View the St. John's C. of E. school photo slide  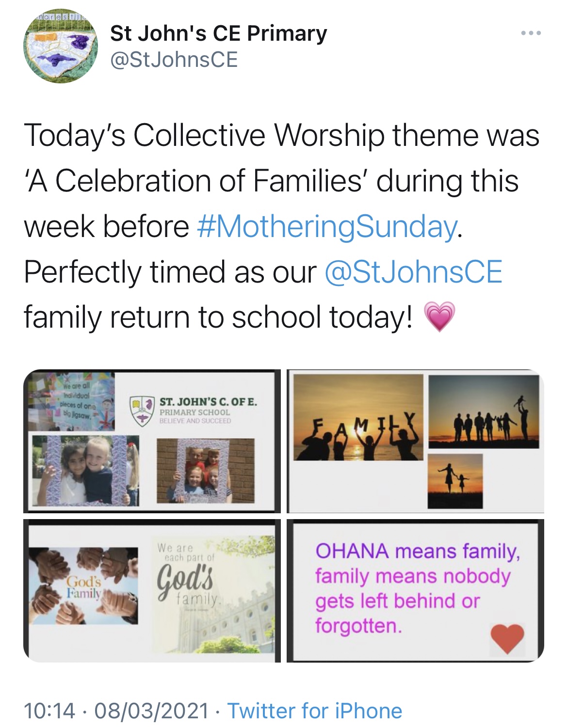coord(152,442)
